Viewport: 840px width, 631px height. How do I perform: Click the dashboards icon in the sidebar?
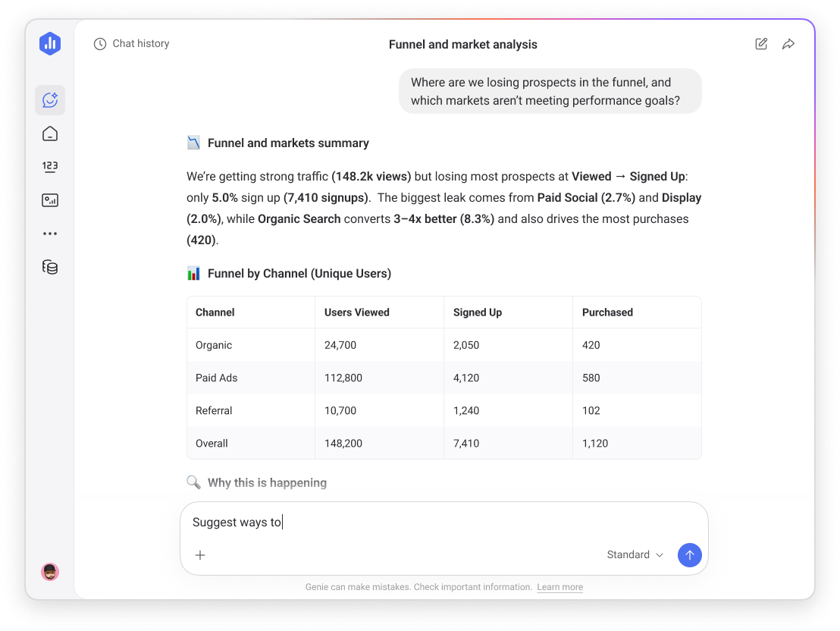50,199
